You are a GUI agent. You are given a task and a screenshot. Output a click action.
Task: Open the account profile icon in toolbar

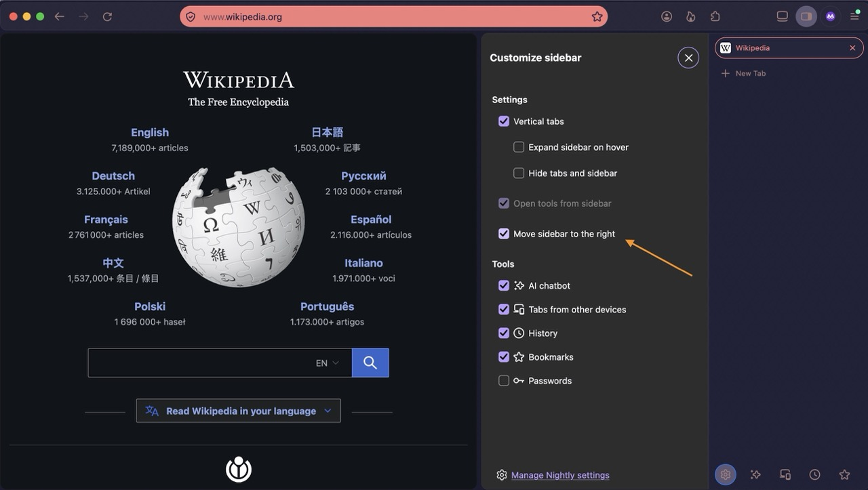point(667,17)
